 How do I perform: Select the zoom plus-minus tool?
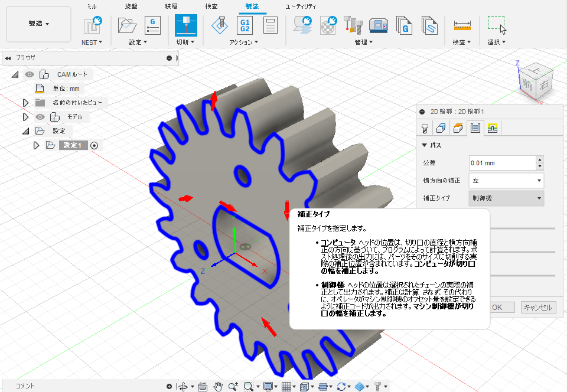click(x=233, y=387)
